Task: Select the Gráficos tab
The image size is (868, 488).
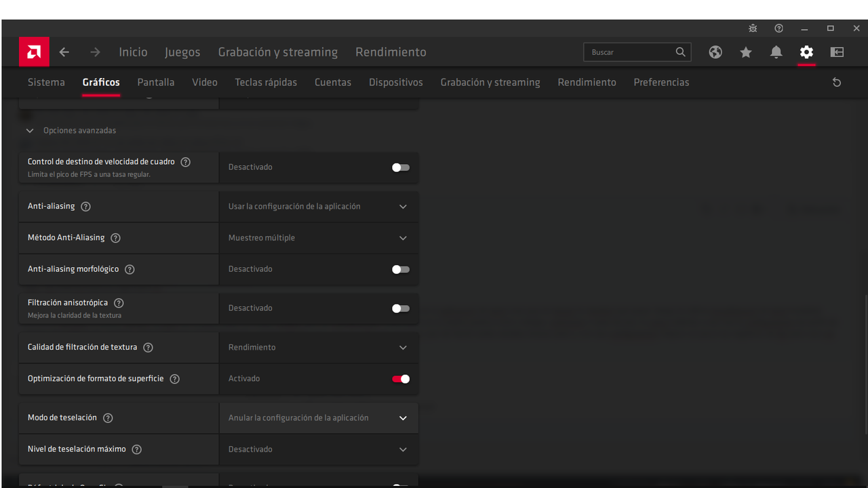Action: point(101,82)
